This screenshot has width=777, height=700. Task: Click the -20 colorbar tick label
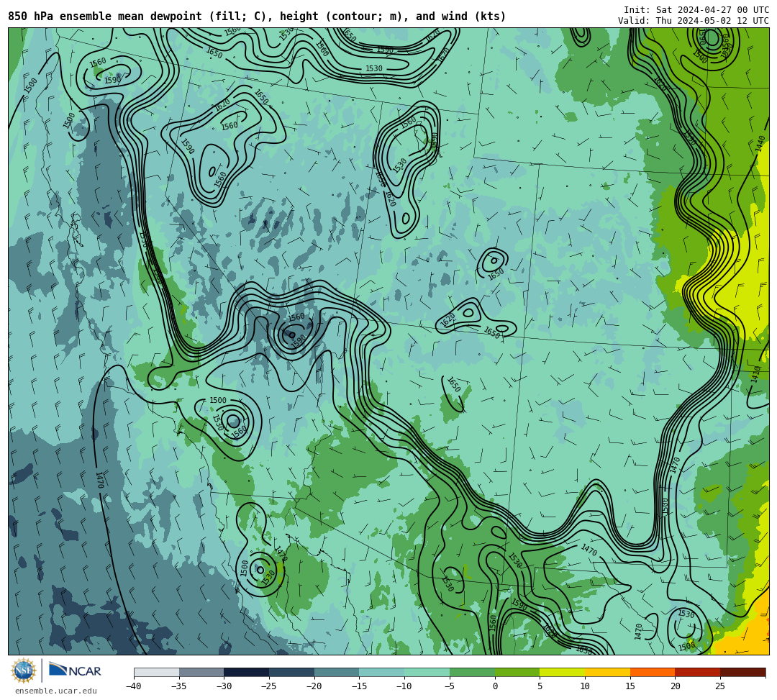(314, 686)
